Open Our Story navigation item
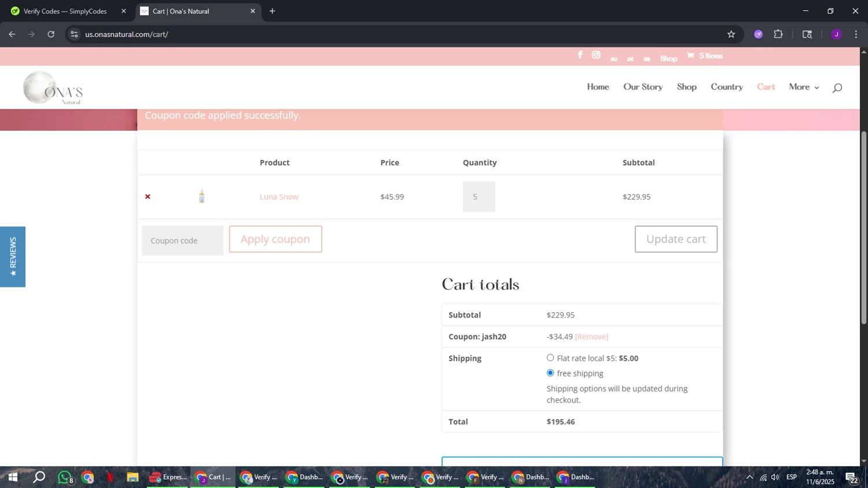This screenshot has height=488, width=868. (x=643, y=87)
